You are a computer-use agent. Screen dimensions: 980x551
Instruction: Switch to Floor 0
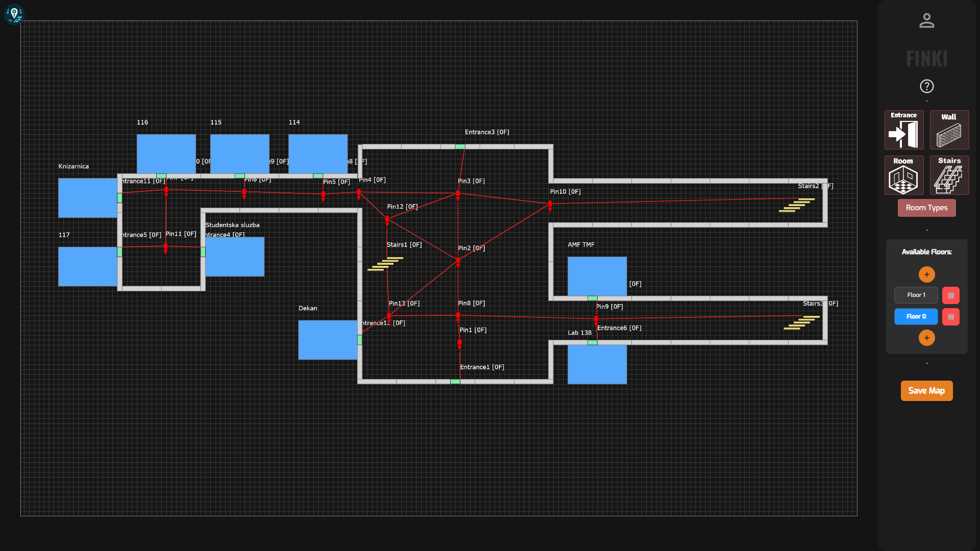pyautogui.click(x=916, y=317)
